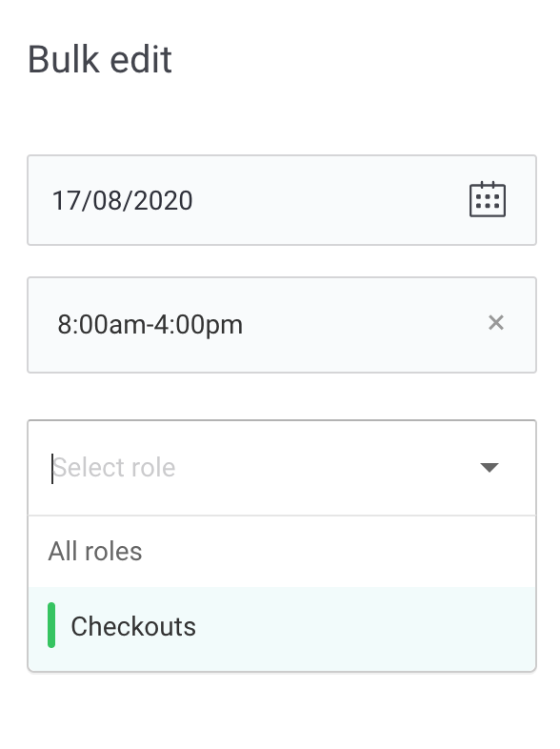Click the highlighted Checkouts row
This screenshot has width=560, height=749.
coord(282,626)
